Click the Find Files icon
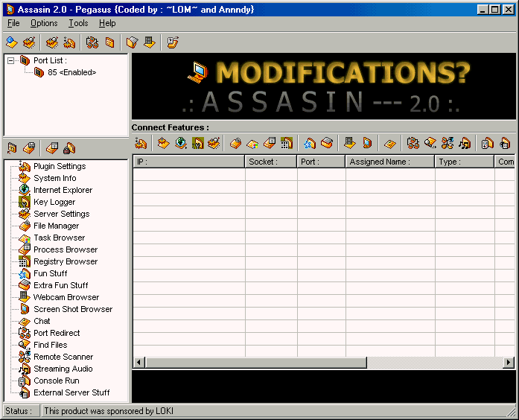Viewport: 519px width, 420px height. point(25,345)
